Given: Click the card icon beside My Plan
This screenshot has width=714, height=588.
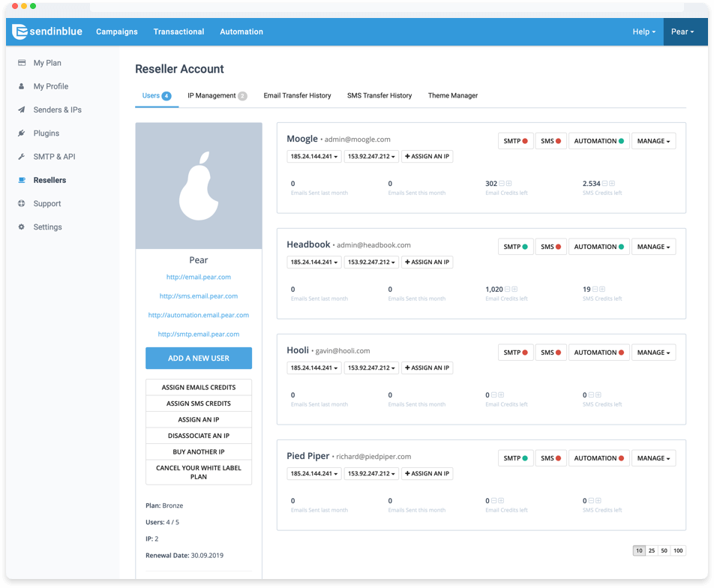Looking at the screenshot, I should pyautogui.click(x=22, y=63).
